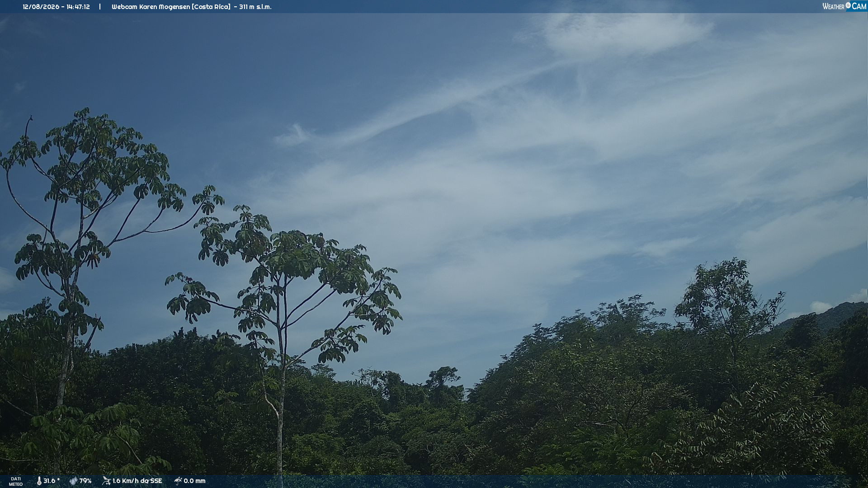Click the "1.6 Km/h da SSE" wind reading
868x488 pixels.
tap(137, 481)
